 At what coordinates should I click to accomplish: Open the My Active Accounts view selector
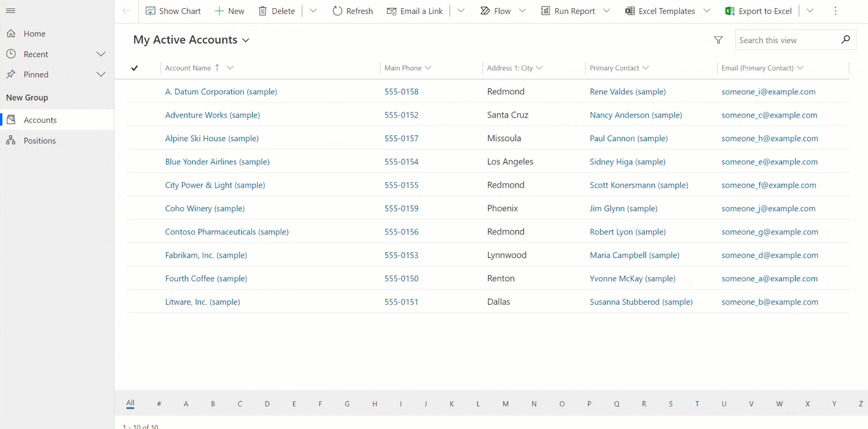(246, 40)
